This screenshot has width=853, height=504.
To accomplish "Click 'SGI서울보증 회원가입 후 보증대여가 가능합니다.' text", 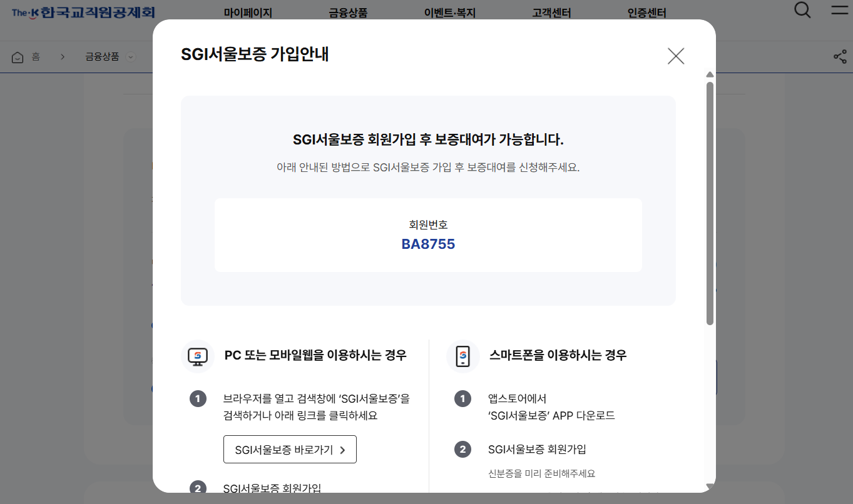I will pyautogui.click(x=428, y=140).
